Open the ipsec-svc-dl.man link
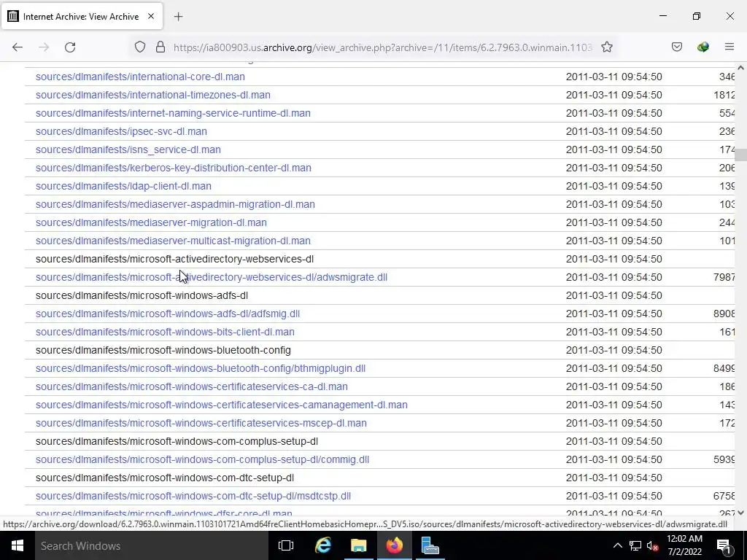 [x=121, y=131]
